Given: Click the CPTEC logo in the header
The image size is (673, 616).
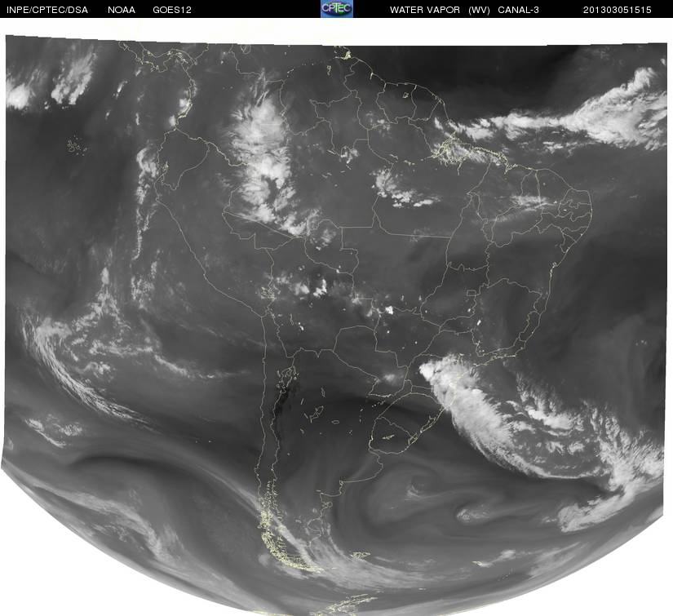Looking at the screenshot, I should click(337, 9).
